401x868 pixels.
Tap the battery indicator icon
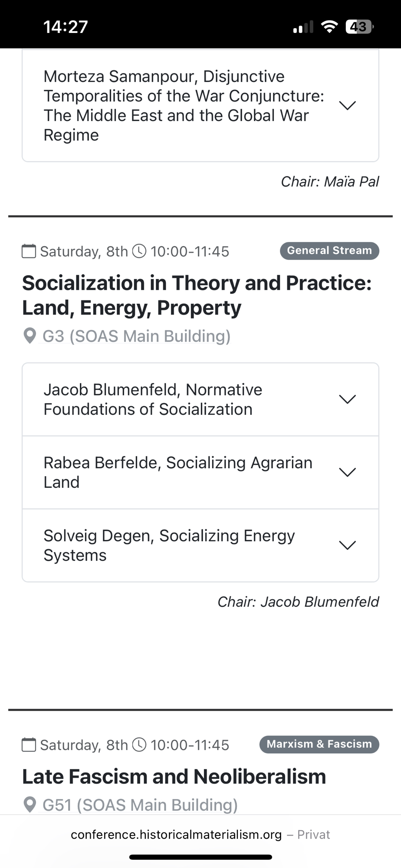pos(359,27)
